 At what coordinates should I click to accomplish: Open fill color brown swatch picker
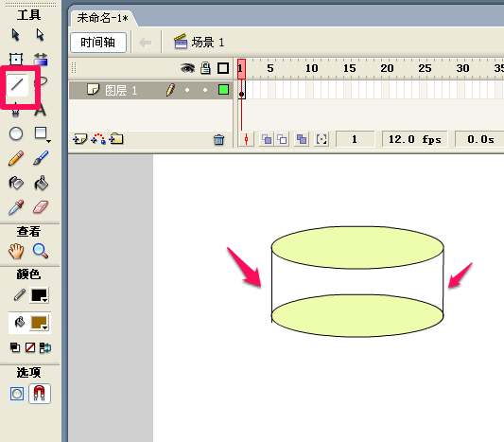click(x=40, y=323)
